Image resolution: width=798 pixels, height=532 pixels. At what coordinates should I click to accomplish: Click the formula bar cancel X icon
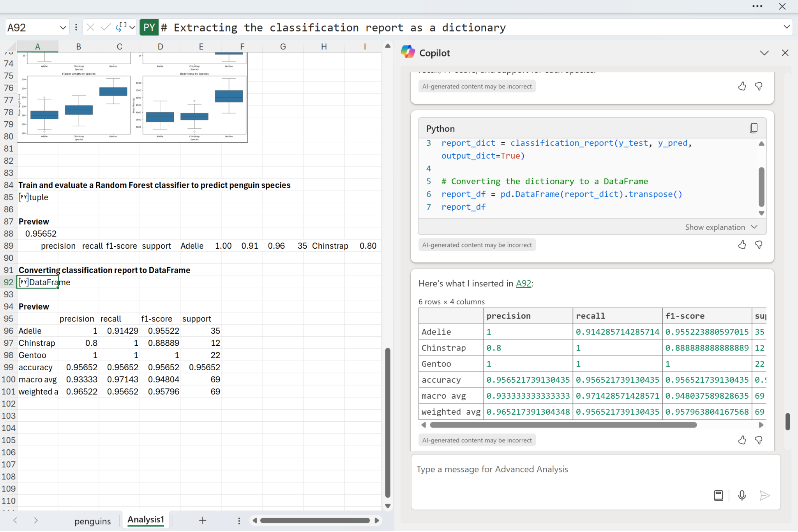point(90,27)
